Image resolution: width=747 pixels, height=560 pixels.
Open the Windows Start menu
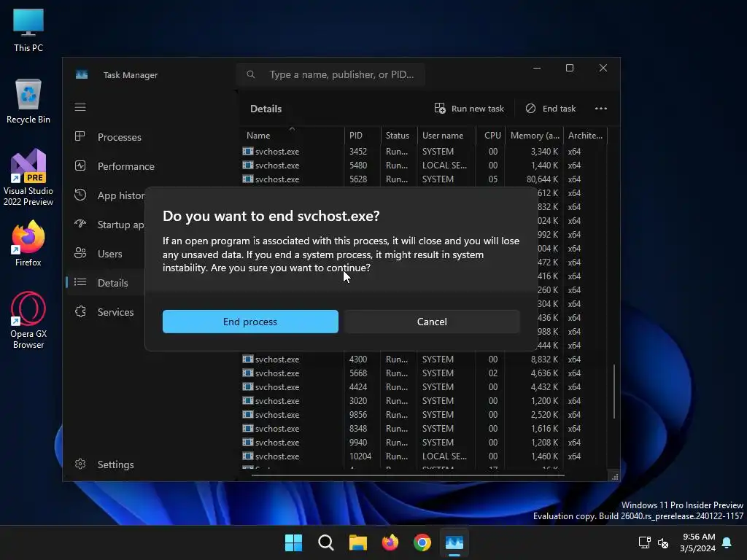click(x=293, y=542)
